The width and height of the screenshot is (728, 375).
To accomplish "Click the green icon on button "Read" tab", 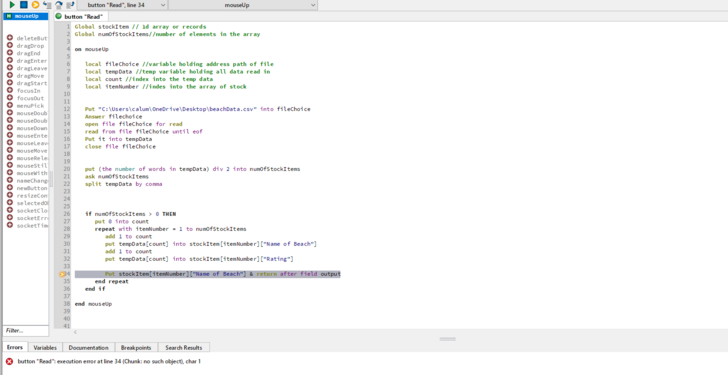I will [58, 16].
